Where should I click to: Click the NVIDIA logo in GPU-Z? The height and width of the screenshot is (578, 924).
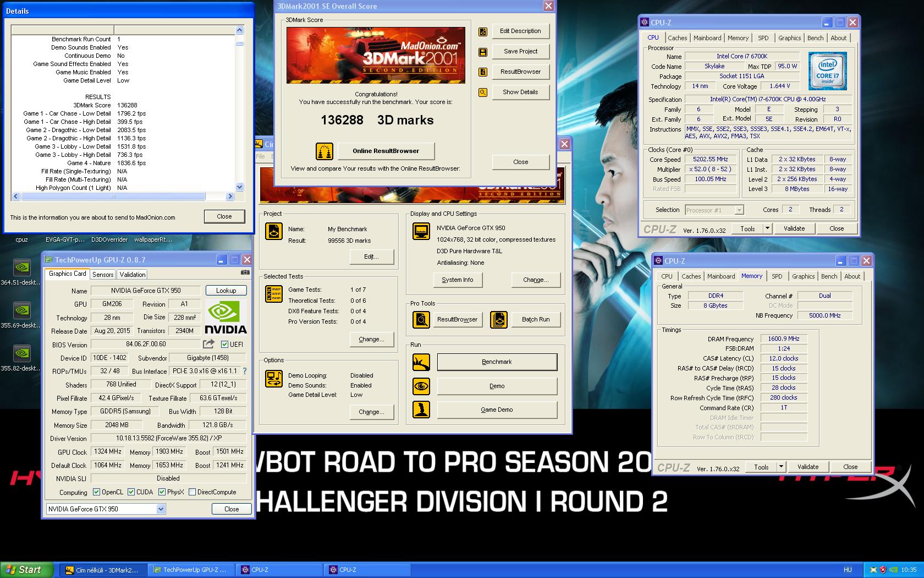pos(226,318)
